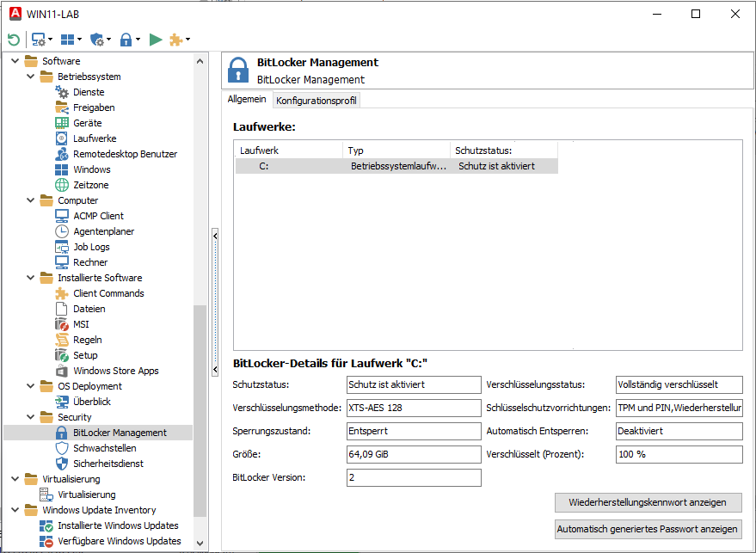
Task: Click the Schutzstatus column header
Action: click(504, 151)
